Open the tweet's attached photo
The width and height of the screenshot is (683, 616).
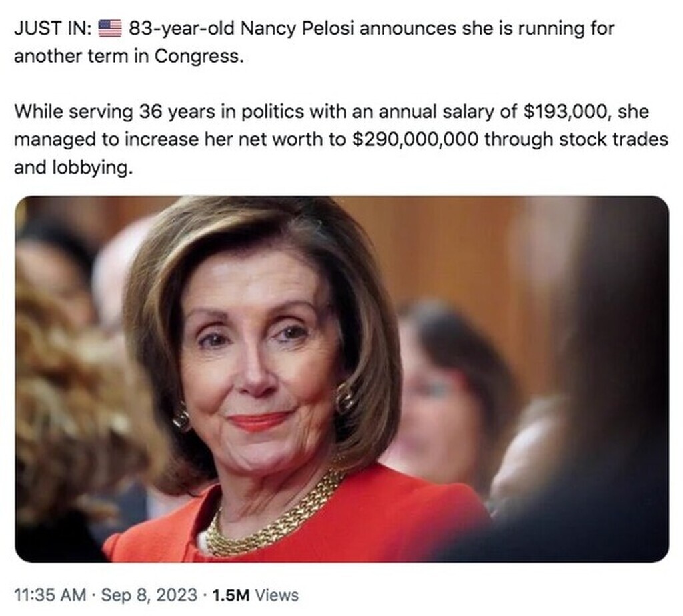(341, 378)
